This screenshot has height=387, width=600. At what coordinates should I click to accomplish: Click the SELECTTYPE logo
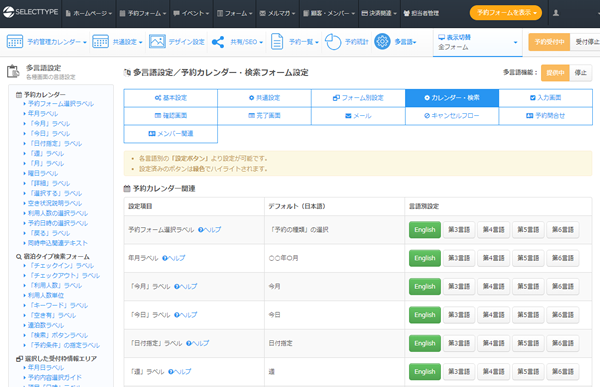31,12
